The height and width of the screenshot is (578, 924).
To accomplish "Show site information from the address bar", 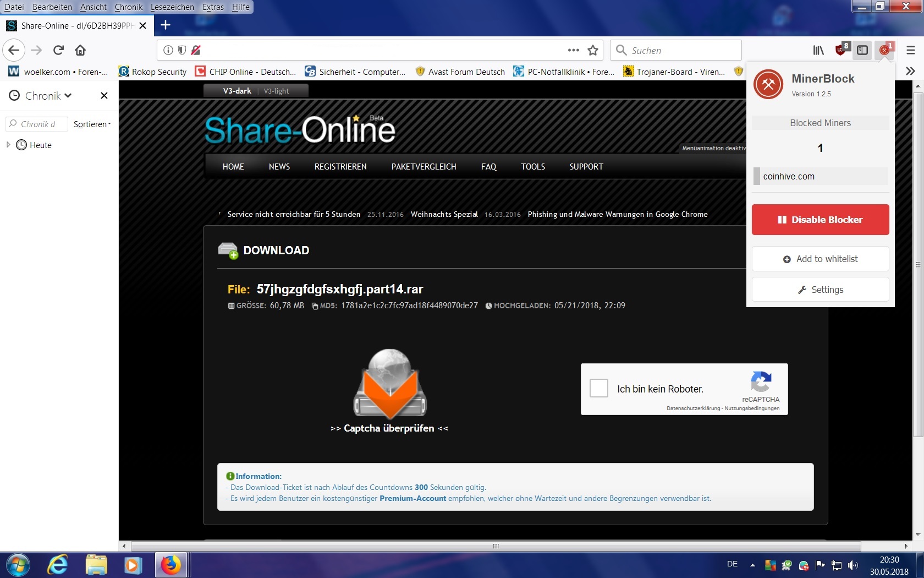I will [x=168, y=50].
